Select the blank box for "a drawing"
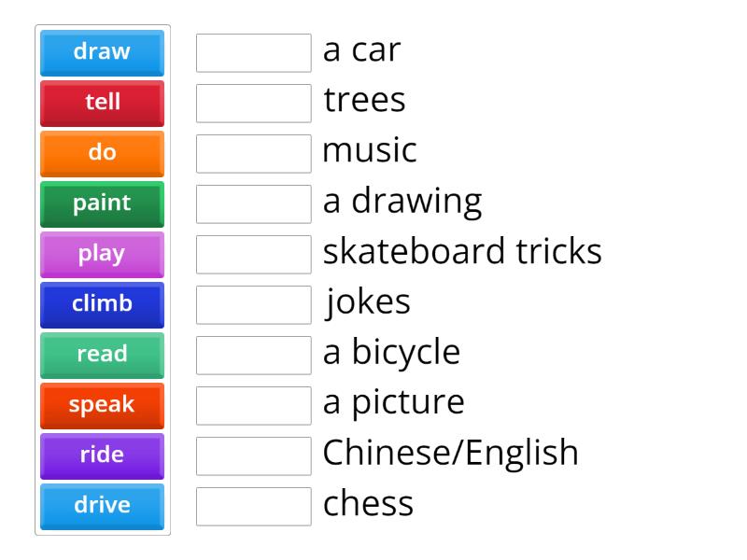 pyautogui.click(x=254, y=204)
